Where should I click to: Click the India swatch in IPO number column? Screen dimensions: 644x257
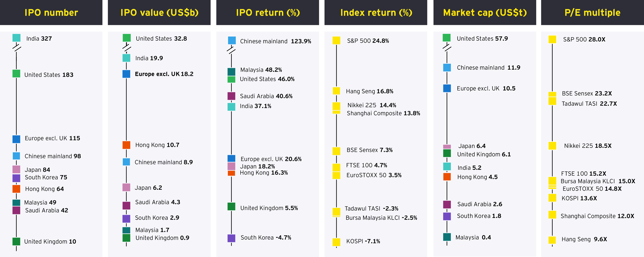pos(16,38)
